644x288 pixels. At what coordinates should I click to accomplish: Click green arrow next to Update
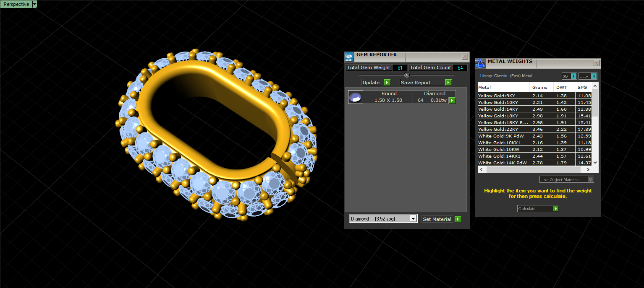387,83
